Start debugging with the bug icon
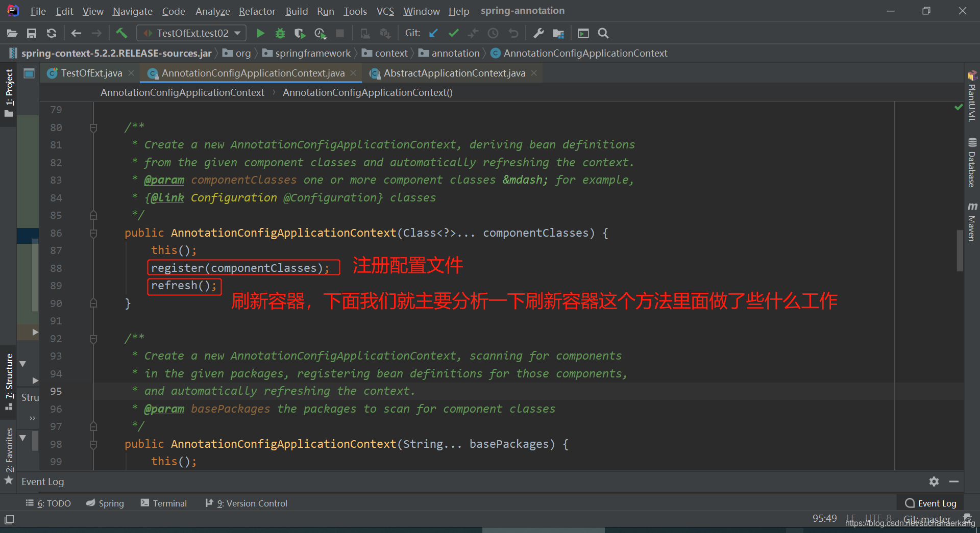980x533 pixels. [280, 33]
